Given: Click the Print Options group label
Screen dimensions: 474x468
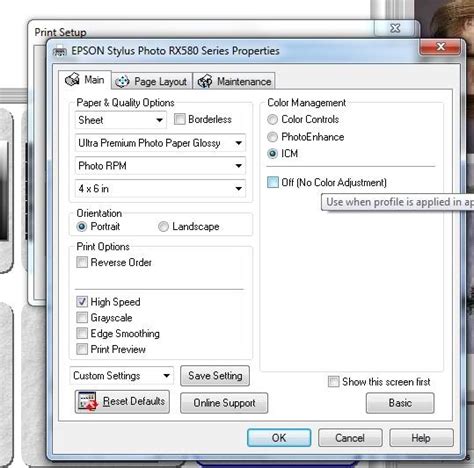Looking at the screenshot, I should 103,247.
